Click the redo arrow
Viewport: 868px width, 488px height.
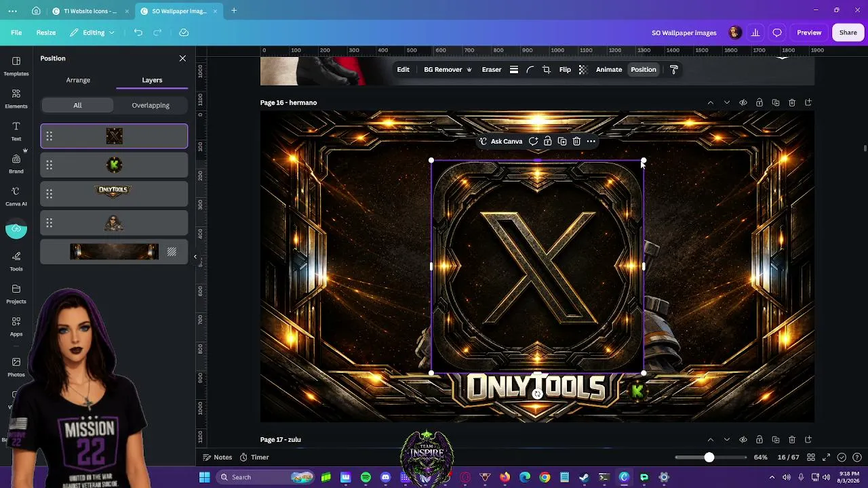tap(157, 33)
